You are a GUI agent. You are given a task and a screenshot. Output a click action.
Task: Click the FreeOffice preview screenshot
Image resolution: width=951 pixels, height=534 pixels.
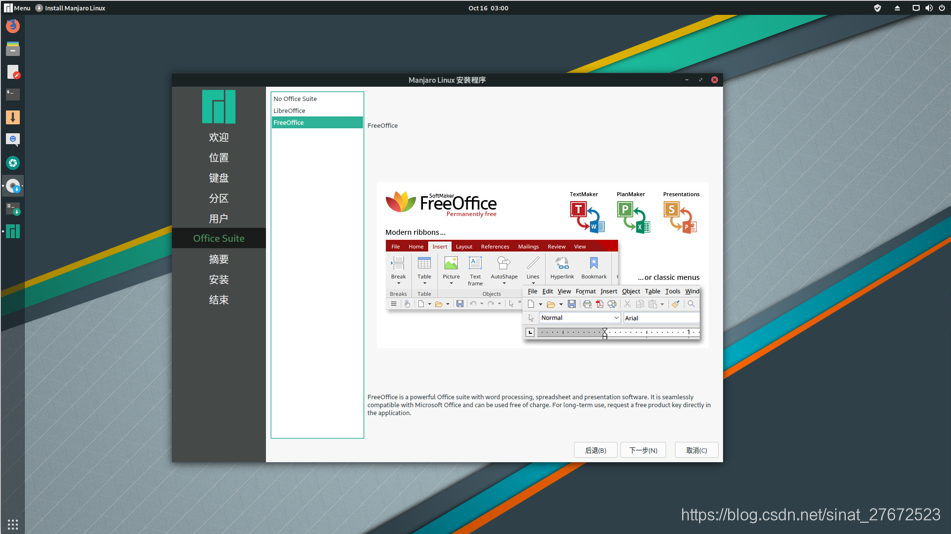[543, 265]
